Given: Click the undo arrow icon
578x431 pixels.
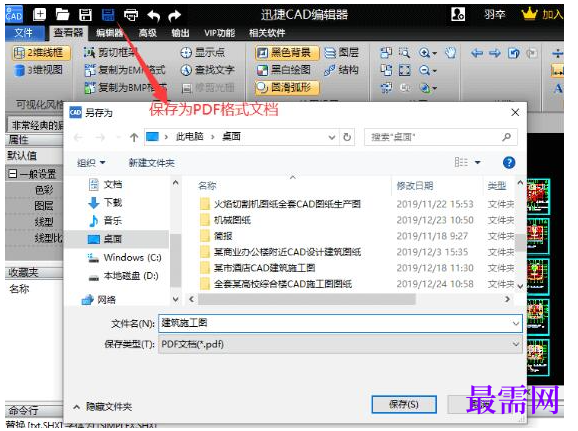Looking at the screenshot, I should tap(153, 15).
